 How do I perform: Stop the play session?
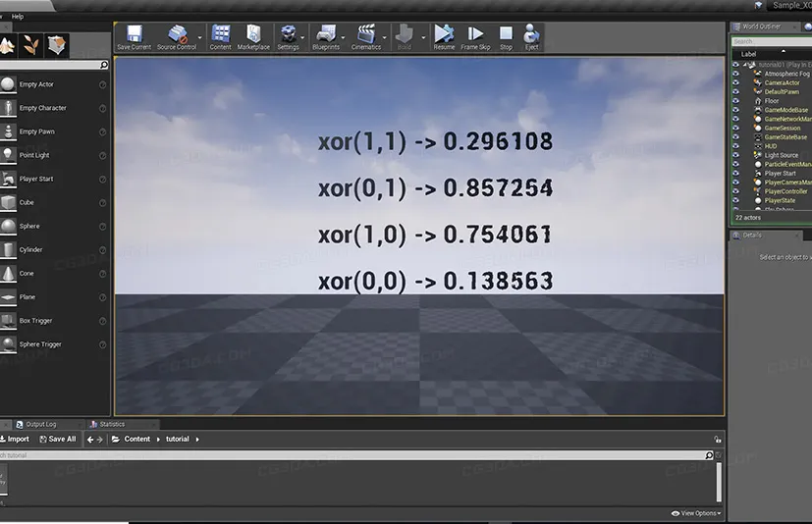tap(506, 37)
